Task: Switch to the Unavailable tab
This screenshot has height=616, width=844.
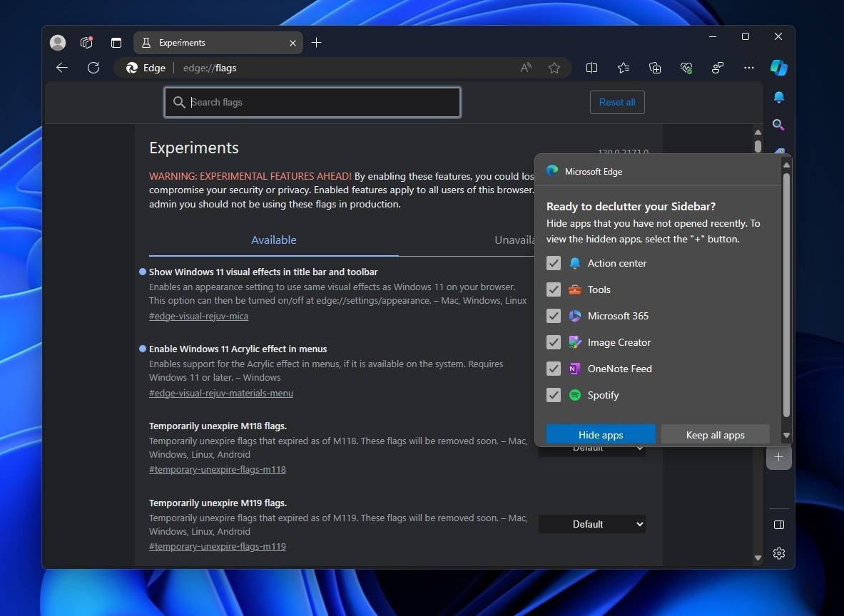Action: click(514, 240)
